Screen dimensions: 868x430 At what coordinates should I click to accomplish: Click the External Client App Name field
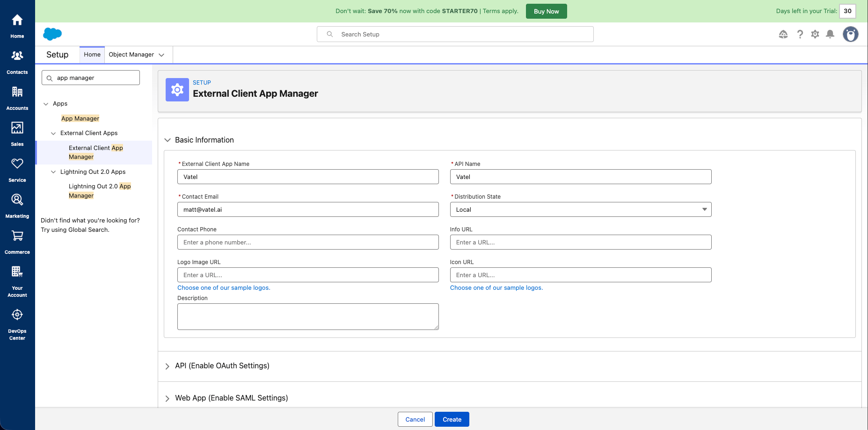click(x=308, y=177)
